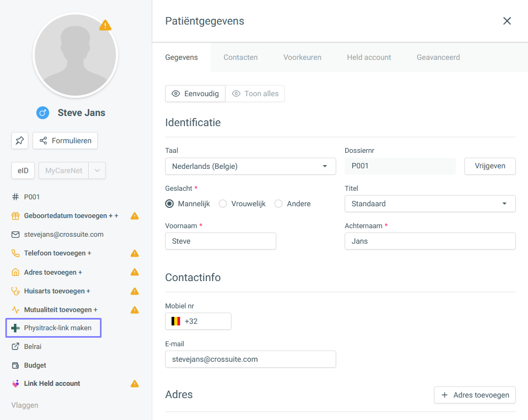Screen dimensions: 528x420
Task: Click the warning icon on the avatar
Action: 105,25
